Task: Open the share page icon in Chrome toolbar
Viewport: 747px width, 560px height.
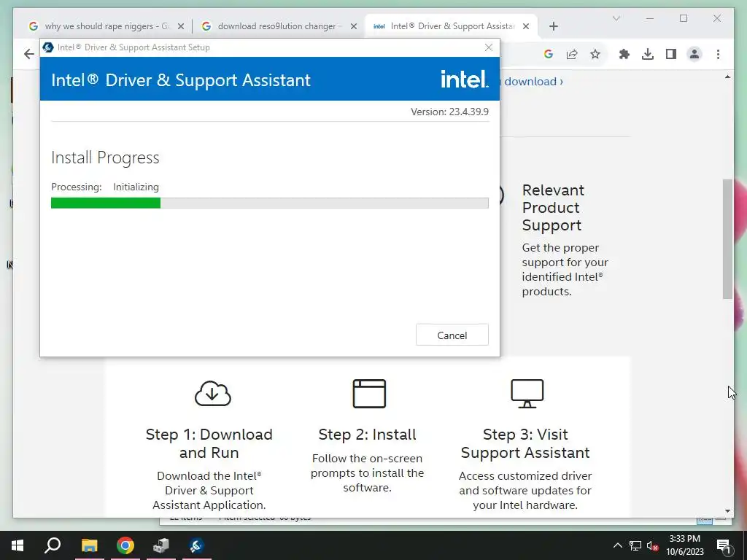Action: click(x=572, y=54)
